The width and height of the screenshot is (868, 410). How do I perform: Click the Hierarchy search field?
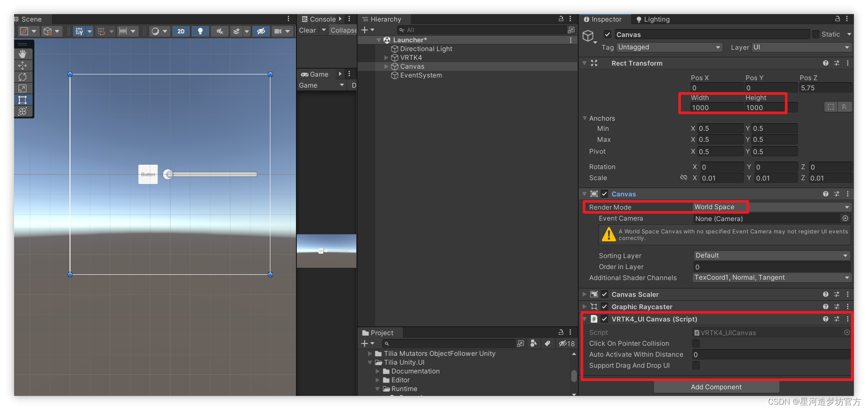click(482, 30)
